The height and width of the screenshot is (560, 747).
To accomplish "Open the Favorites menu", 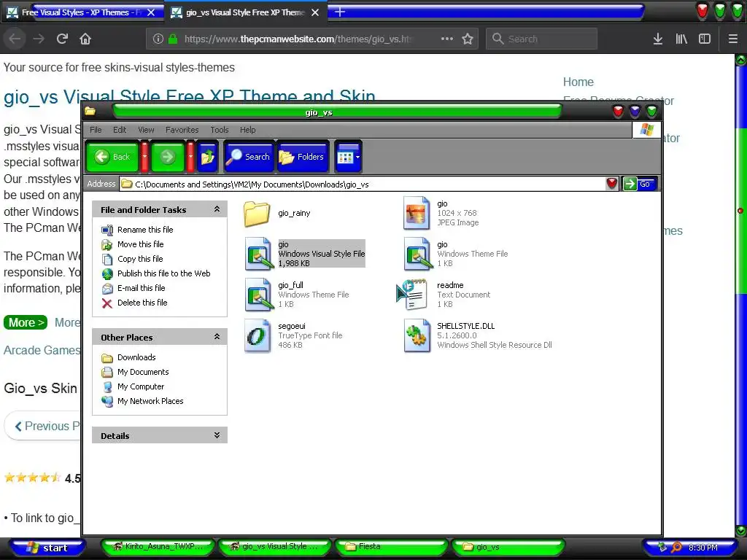I will [x=182, y=130].
